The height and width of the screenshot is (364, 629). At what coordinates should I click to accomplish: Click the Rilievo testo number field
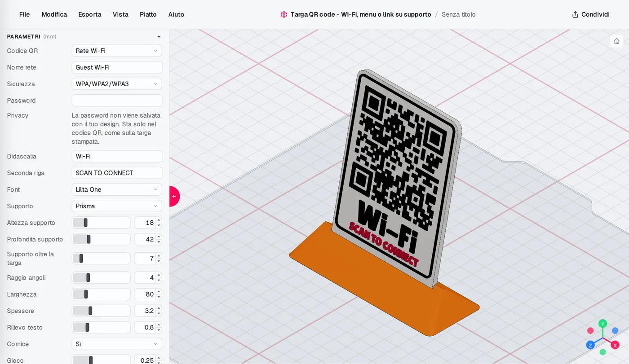145,328
